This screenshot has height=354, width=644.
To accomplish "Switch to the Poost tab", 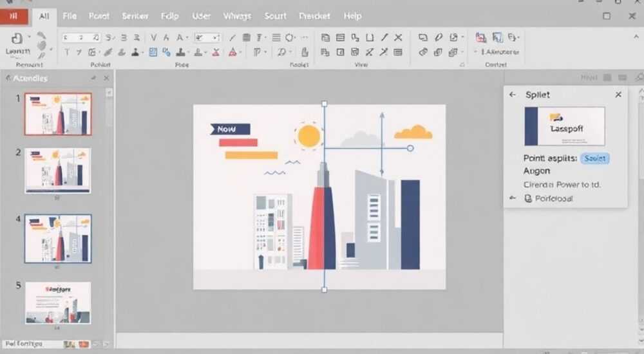I will (x=99, y=16).
